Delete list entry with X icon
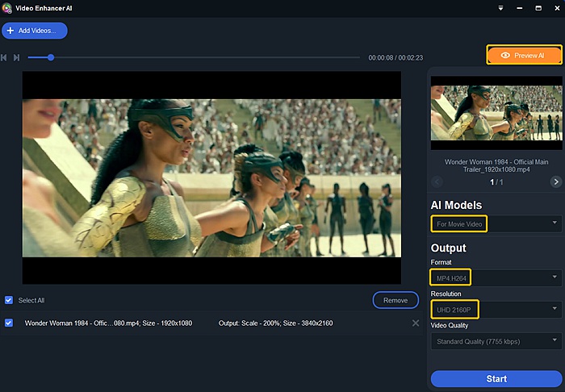Screen dimensions: 565x392 click(416, 323)
